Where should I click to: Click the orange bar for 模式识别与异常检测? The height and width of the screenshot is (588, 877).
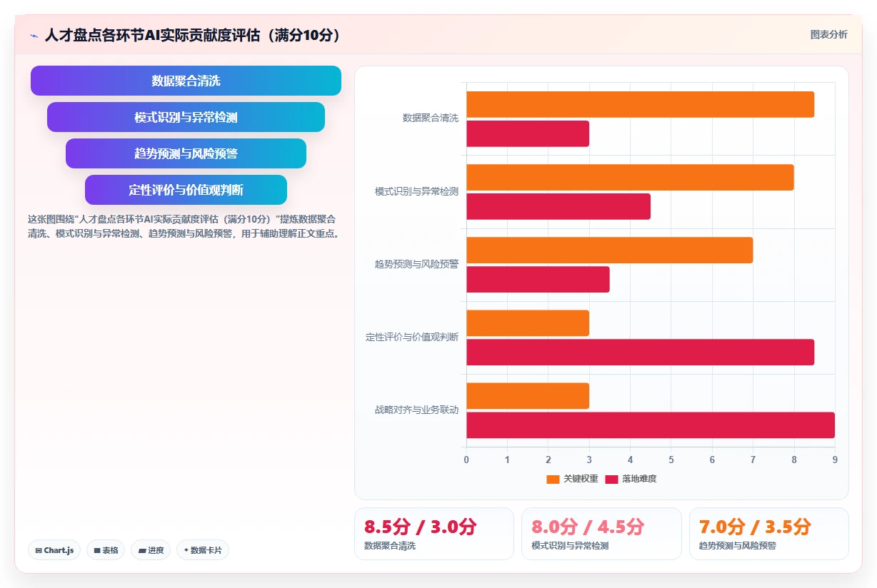630,178
